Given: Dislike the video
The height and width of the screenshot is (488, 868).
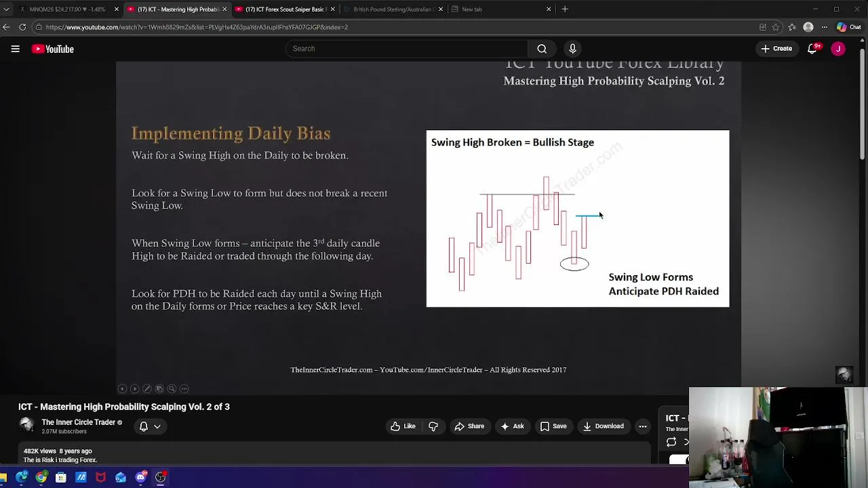Looking at the screenshot, I should tap(433, 426).
